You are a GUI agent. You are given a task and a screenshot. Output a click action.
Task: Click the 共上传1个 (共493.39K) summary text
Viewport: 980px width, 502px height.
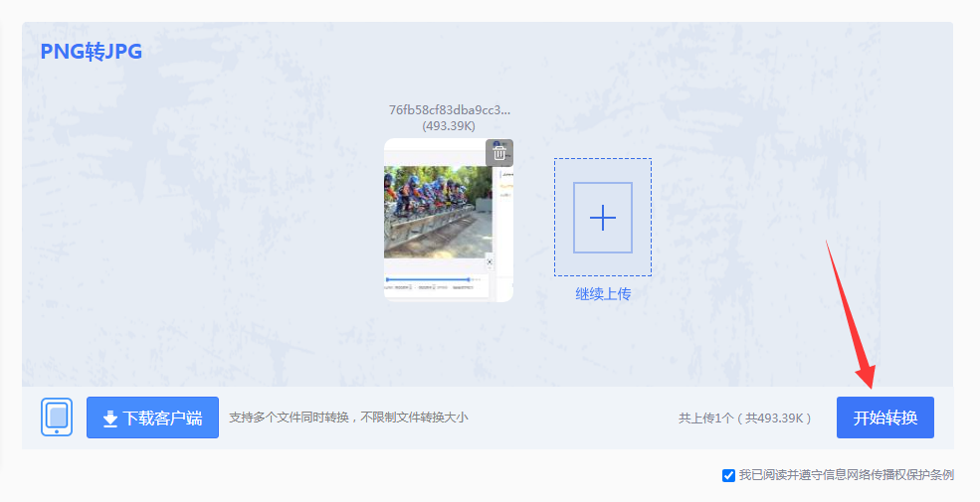pyautogui.click(x=745, y=418)
